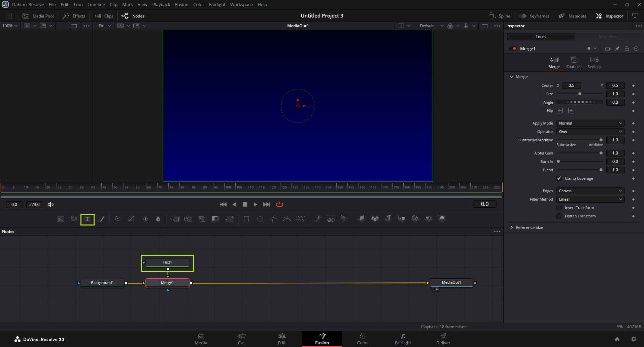Open the Operator dropdown
644x347 pixels.
click(x=590, y=132)
